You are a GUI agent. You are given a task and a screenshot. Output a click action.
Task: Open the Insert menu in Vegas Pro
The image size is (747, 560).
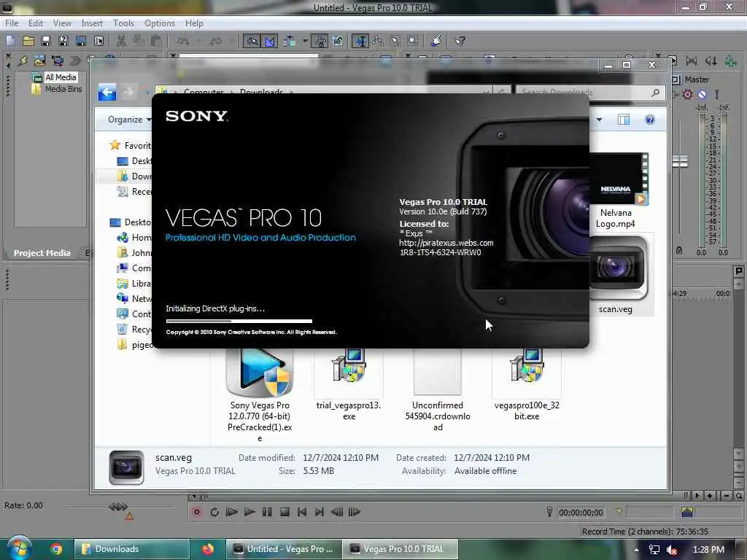point(92,23)
